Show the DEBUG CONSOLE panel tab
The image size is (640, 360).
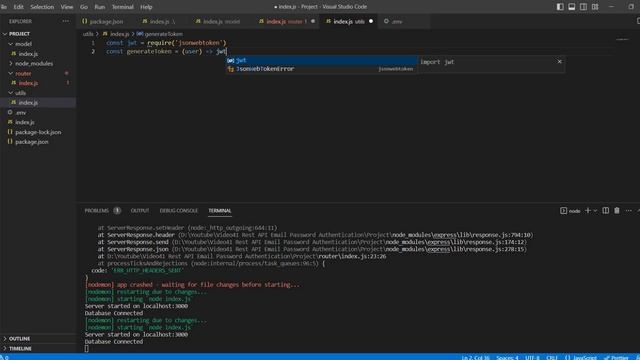pyautogui.click(x=179, y=211)
